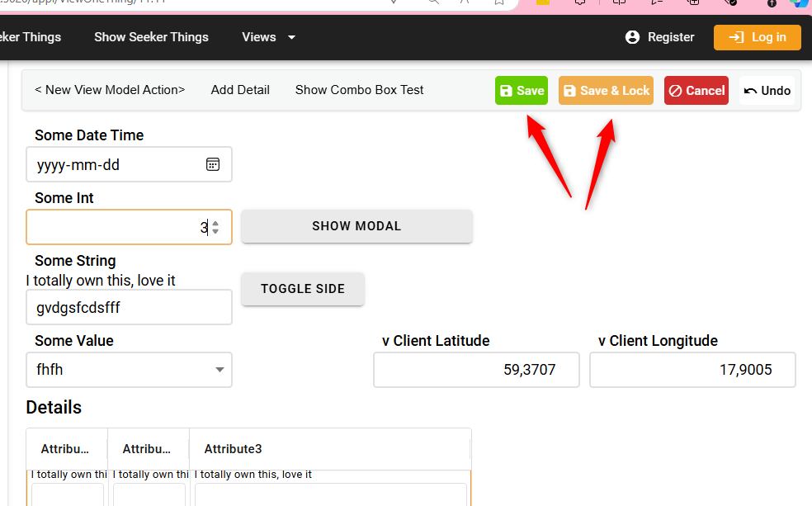Focus the Some String text field

129,308
